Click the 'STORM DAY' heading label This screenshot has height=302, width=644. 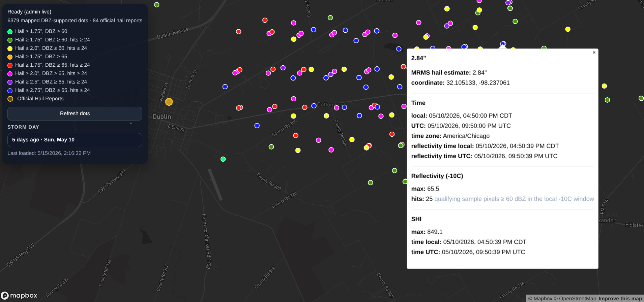tap(23, 127)
